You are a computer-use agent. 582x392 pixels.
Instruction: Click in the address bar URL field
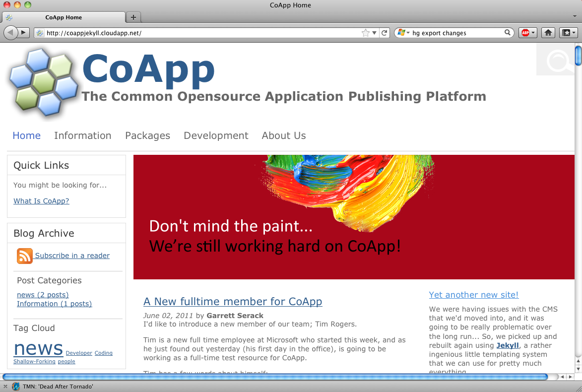point(198,33)
